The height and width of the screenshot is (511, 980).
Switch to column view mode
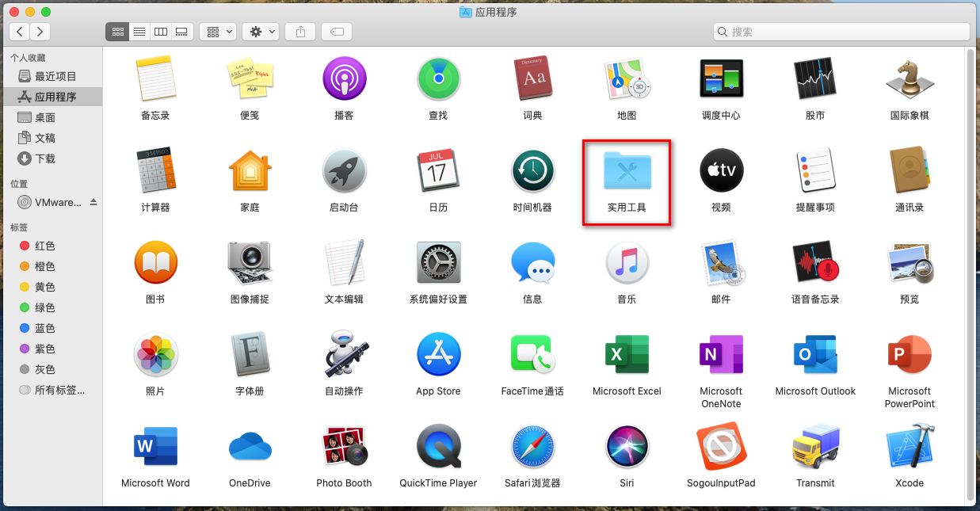pyautogui.click(x=161, y=32)
